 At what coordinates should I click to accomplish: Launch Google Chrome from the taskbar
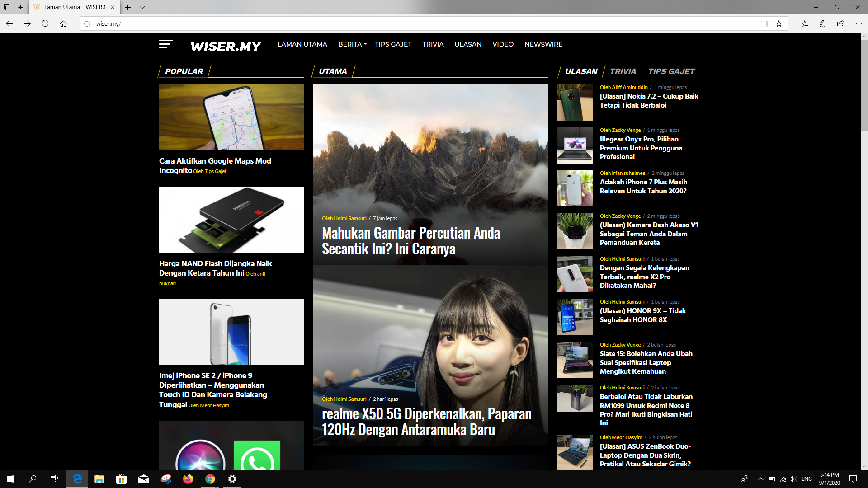(210, 479)
